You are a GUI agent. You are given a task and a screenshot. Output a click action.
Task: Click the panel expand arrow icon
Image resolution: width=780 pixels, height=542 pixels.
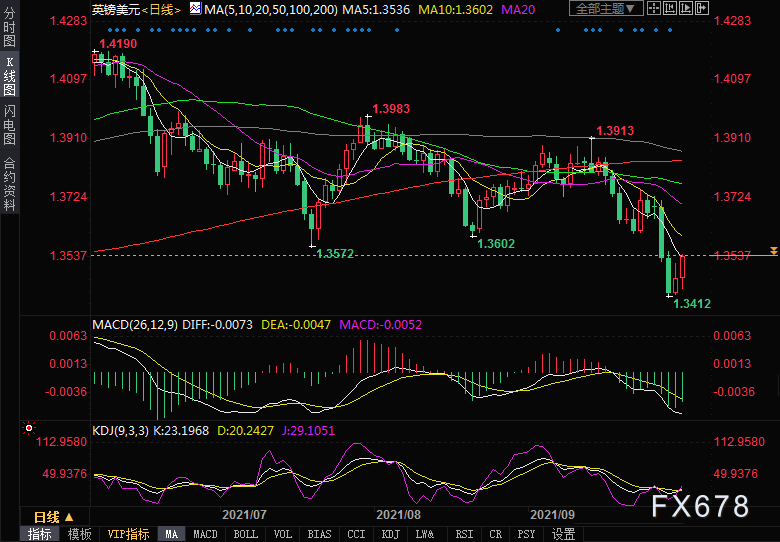(x=701, y=8)
